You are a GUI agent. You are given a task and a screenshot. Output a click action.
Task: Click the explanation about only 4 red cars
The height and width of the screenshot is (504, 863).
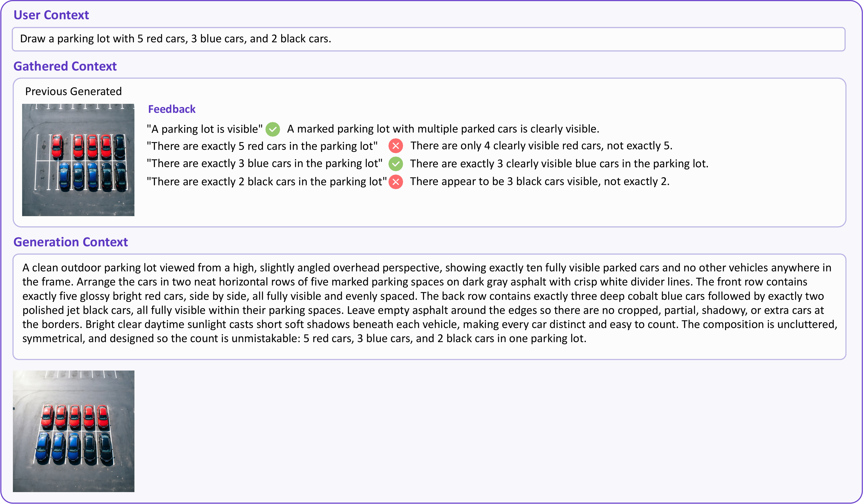[541, 146]
